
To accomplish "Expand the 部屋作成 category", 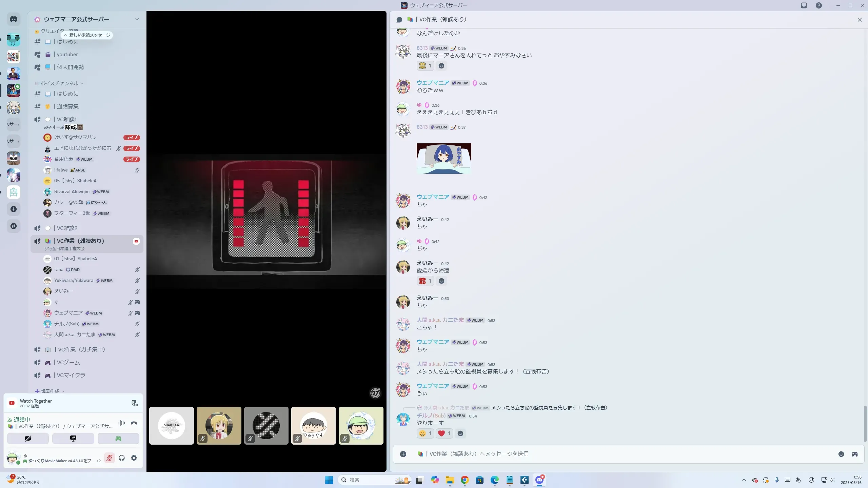I will [50, 391].
